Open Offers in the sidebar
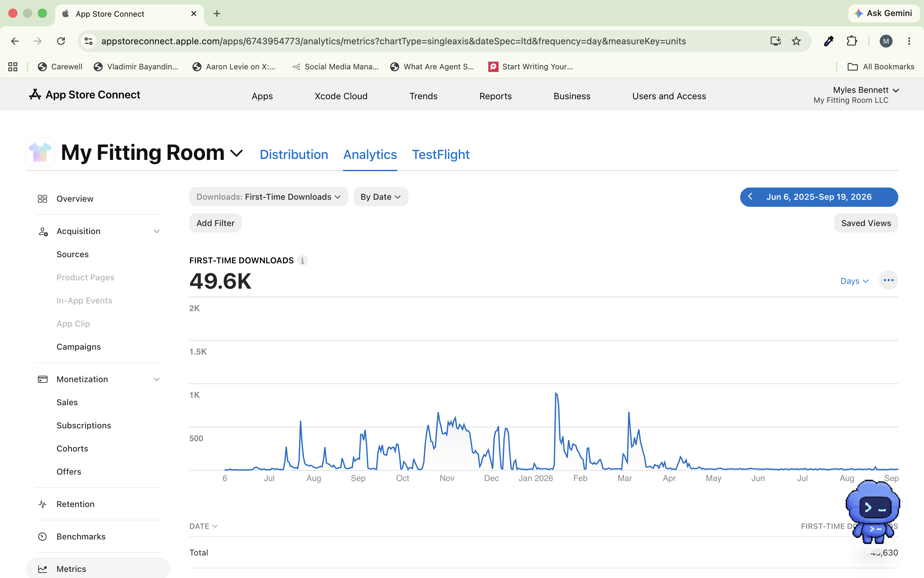Image resolution: width=924 pixels, height=578 pixels. (x=69, y=472)
